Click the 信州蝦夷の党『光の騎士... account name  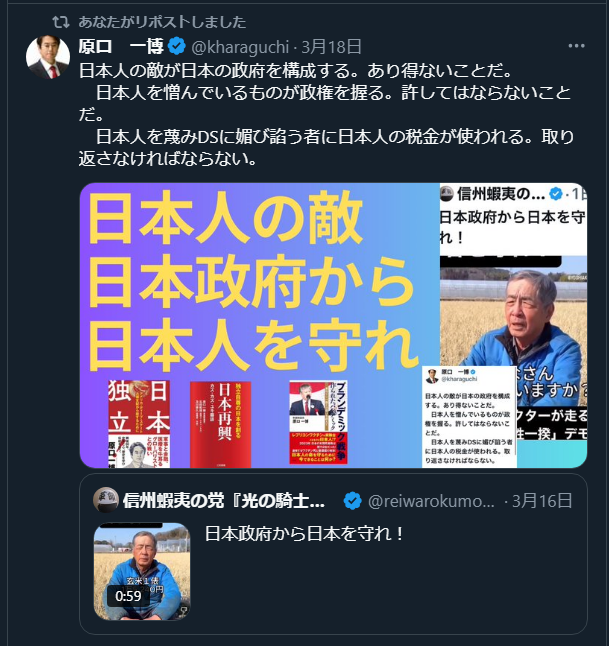pos(224,501)
